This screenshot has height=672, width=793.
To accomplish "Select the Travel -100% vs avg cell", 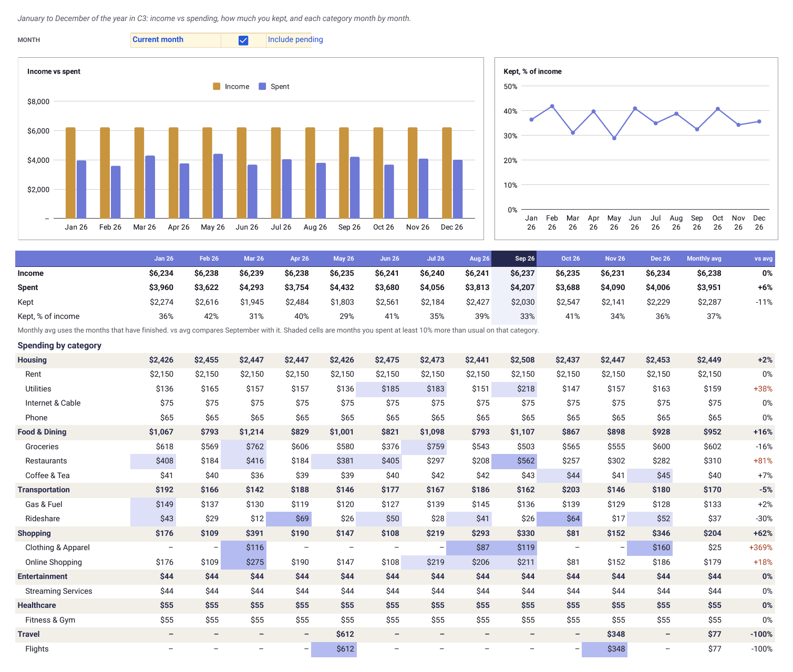I will tap(750, 634).
